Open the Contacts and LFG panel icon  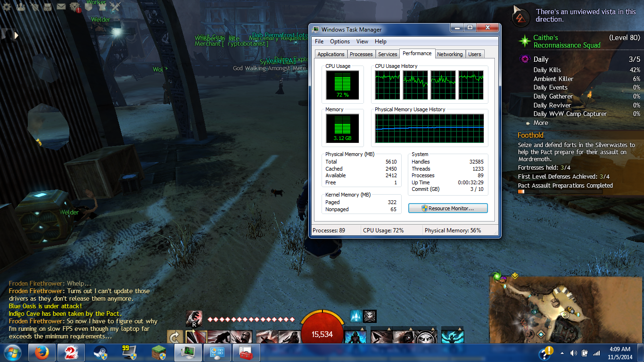(x=21, y=7)
